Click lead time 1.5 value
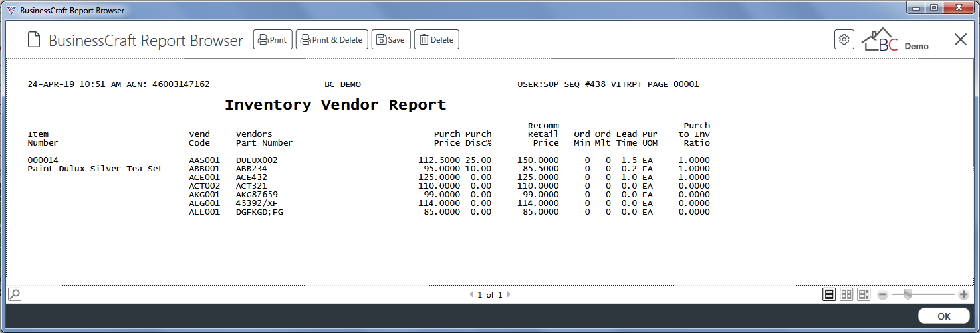The height and width of the screenshot is (333, 980). click(x=629, y=160)
